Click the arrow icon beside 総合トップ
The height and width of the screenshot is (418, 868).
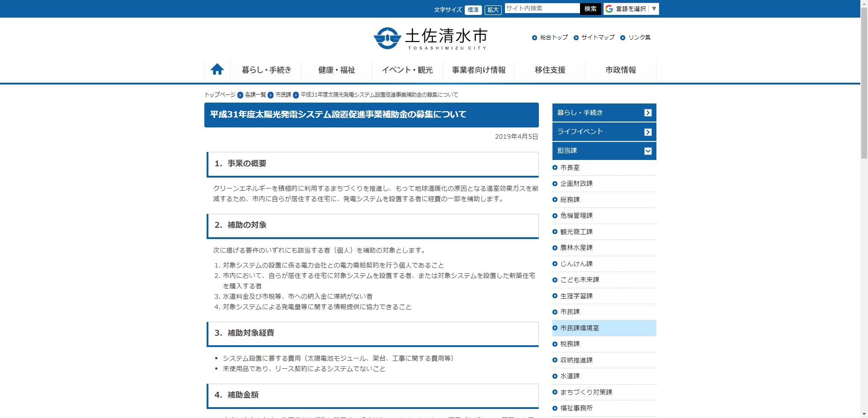pos(534,38)
